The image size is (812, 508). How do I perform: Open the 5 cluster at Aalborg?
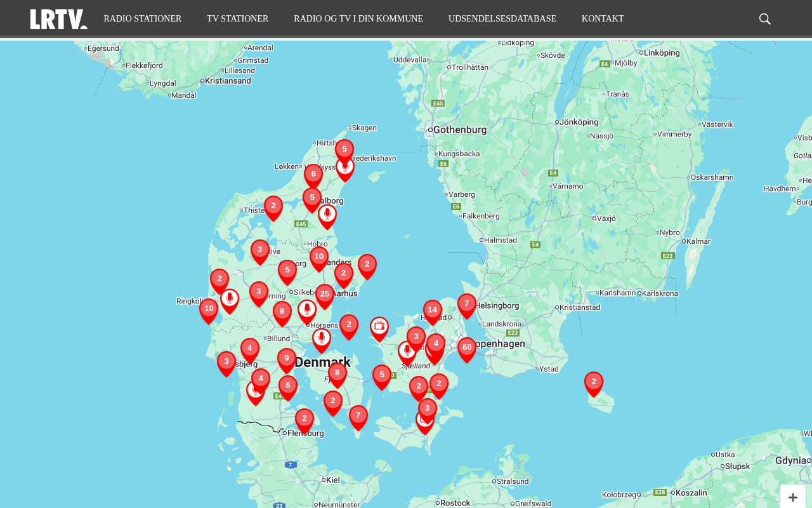click(312, 200)
